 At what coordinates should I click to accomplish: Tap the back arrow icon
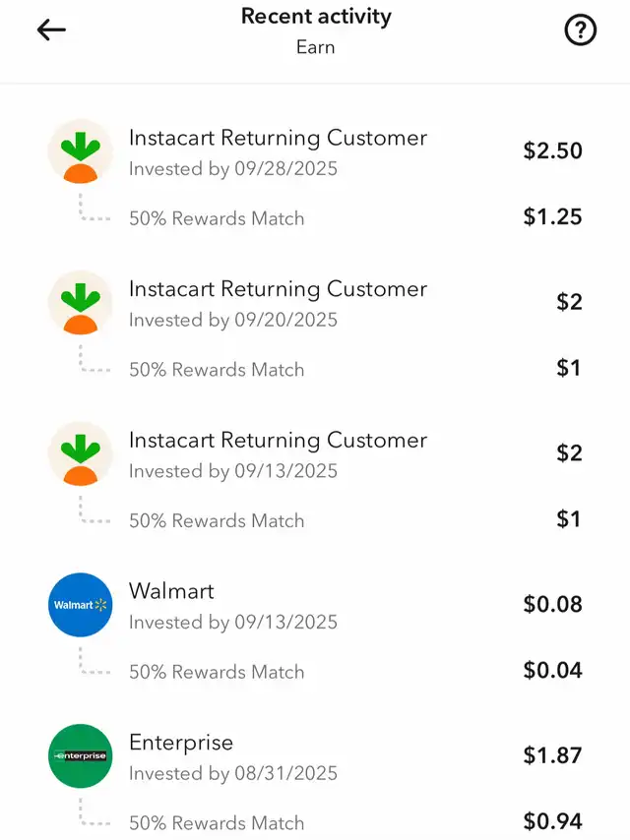click(51, 30)
